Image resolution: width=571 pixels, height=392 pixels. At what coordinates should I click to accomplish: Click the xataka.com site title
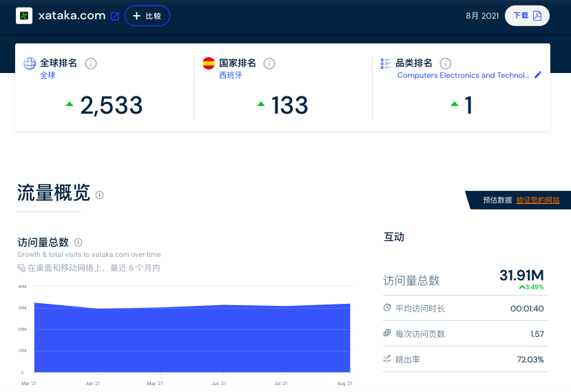[x=72, y=16]
